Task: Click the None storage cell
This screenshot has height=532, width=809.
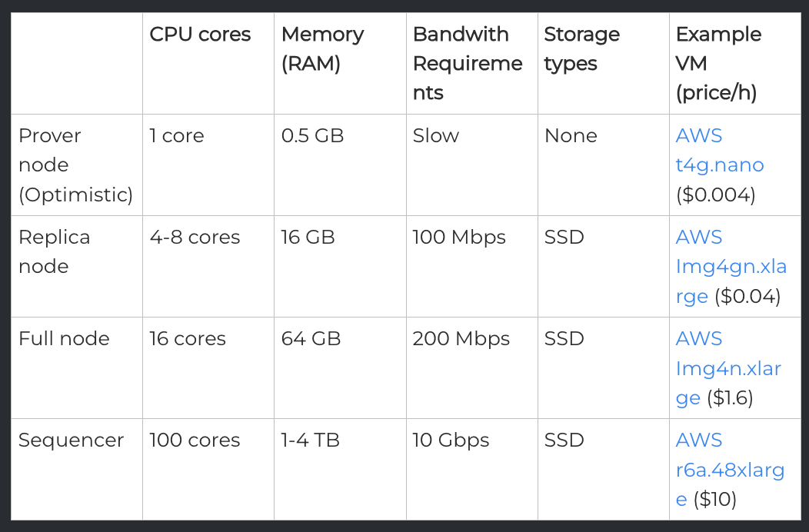Action: (571, 136)
